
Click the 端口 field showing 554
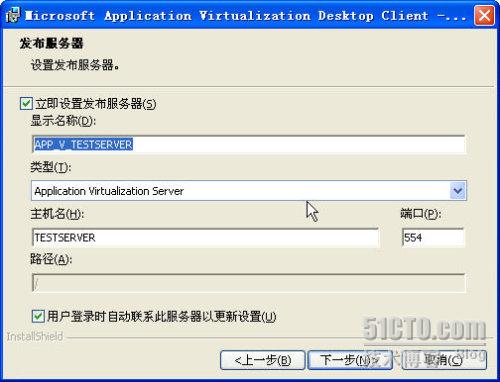click(433, 238)
